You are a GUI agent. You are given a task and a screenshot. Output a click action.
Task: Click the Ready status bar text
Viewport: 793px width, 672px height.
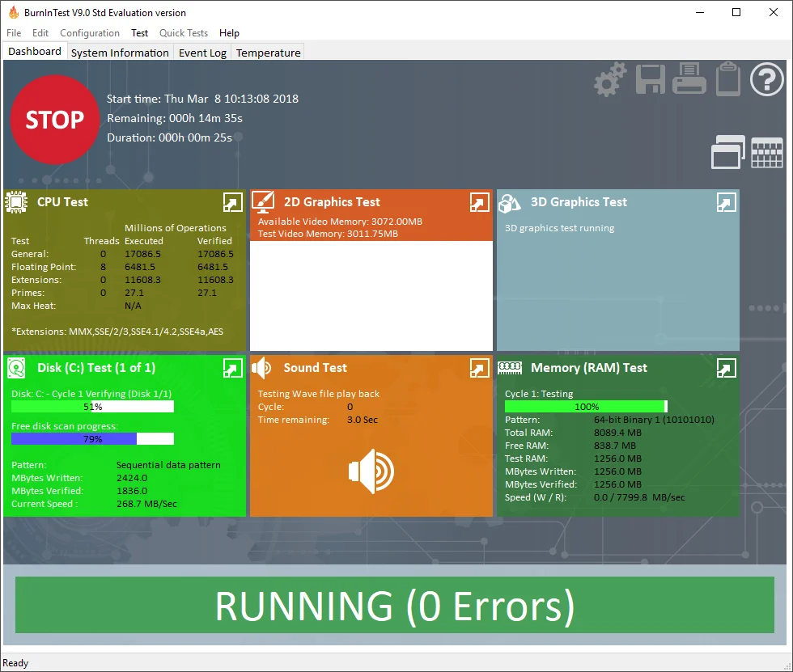pyautogui.click(x=15, y=663)
